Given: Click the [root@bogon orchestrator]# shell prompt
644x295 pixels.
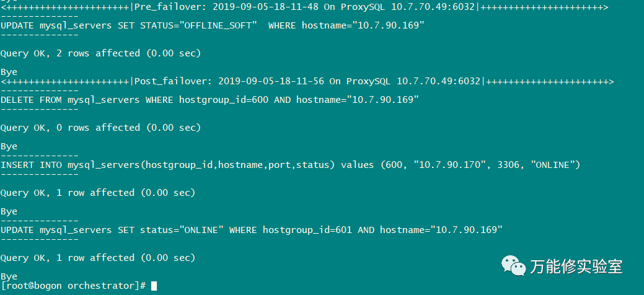Looking at the screenshot, I should pyautogui.click(x=73, y=286).
